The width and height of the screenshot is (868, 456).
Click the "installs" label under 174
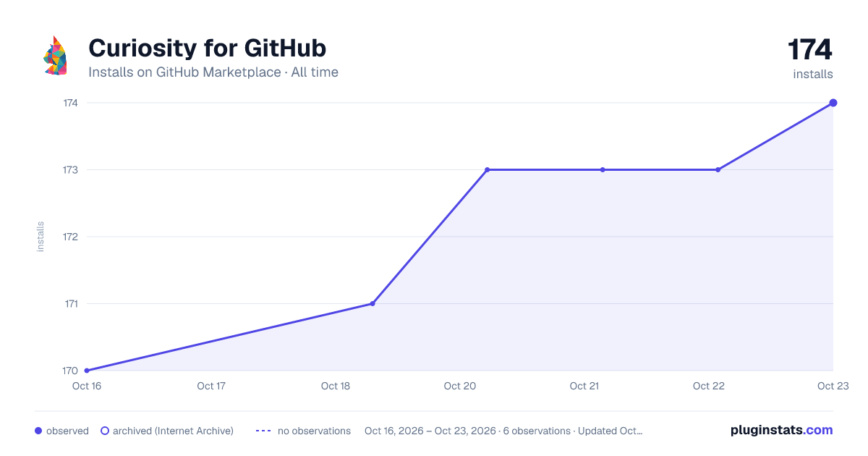tap(813, 74)
